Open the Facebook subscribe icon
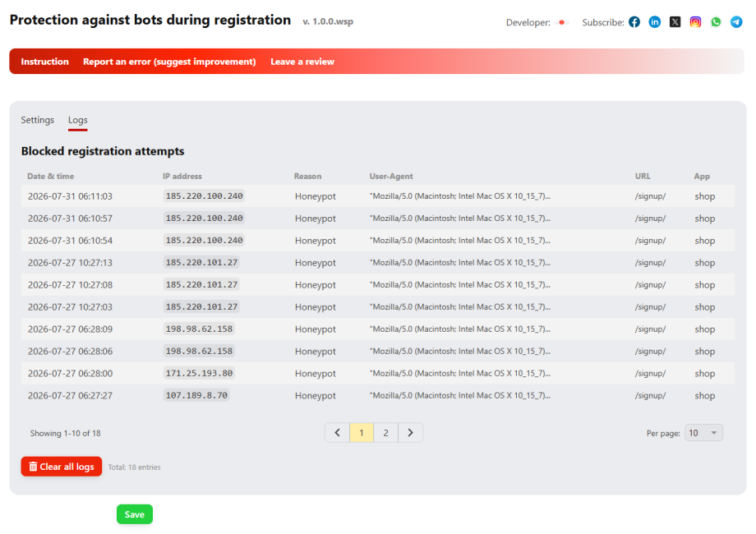The height and width of the screenshot is (534, 756). coord(634,22)
